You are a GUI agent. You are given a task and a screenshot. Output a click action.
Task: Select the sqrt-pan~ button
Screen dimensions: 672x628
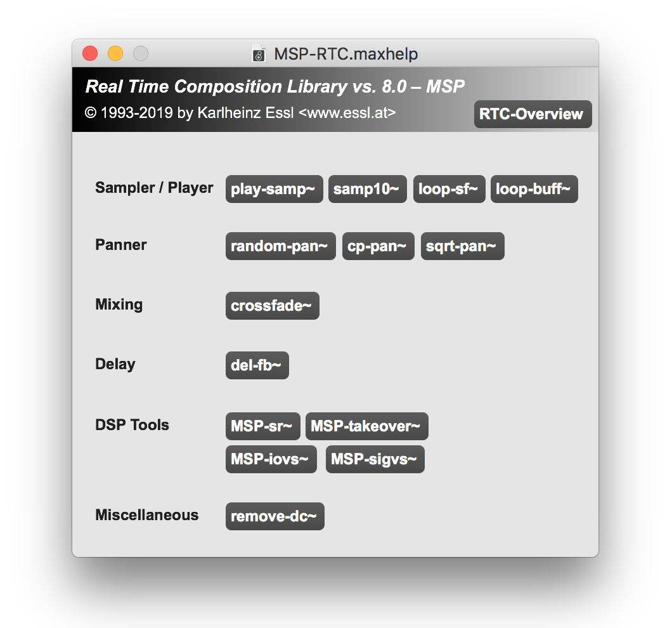pos(462,246)
